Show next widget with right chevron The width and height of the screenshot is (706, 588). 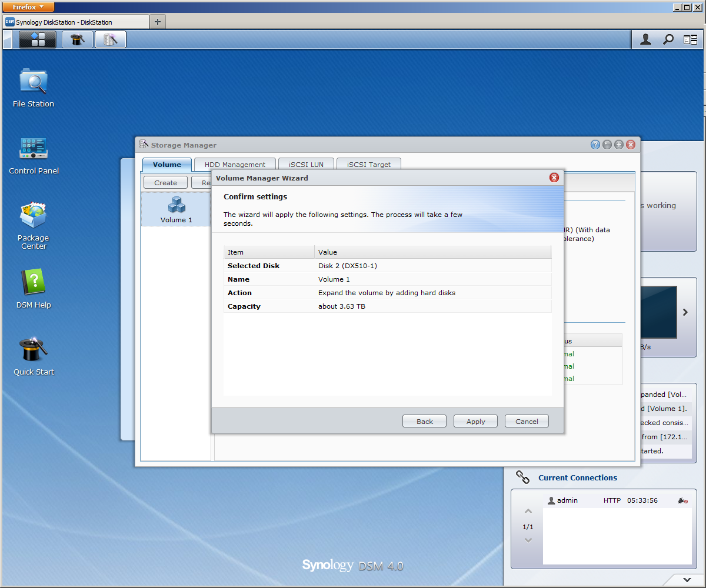[685, 312]
